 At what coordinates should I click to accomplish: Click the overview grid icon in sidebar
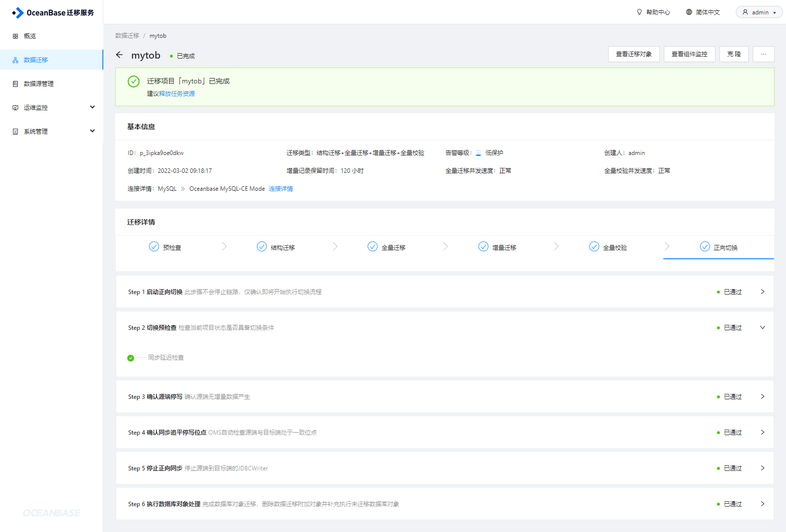(x=15, y=36)
